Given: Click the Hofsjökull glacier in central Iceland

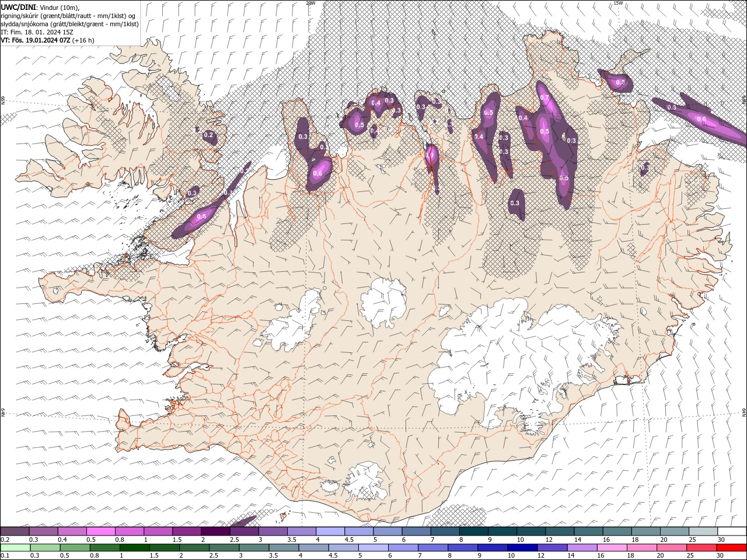Looking at the screenshot, I should click(383, 301).
